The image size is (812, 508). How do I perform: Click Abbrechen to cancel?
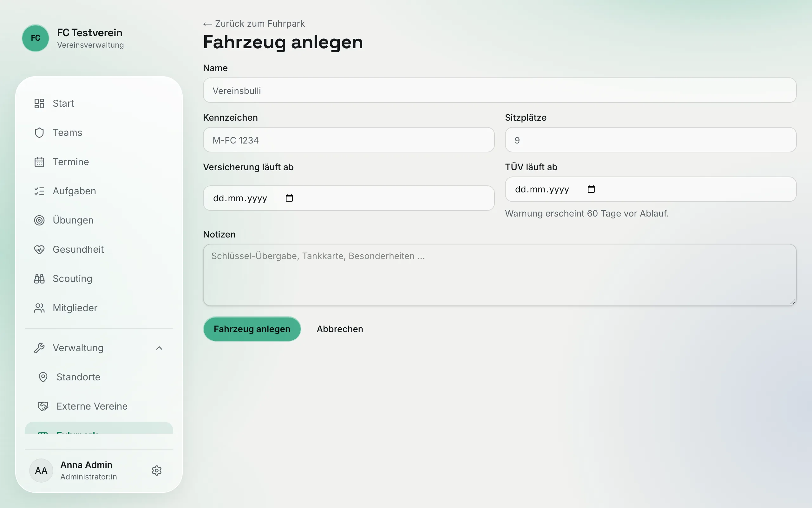[x=340, y=329]
